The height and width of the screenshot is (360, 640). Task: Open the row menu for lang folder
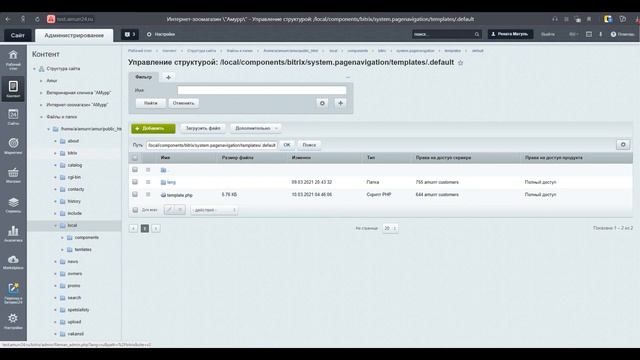[x=148, y=182]
